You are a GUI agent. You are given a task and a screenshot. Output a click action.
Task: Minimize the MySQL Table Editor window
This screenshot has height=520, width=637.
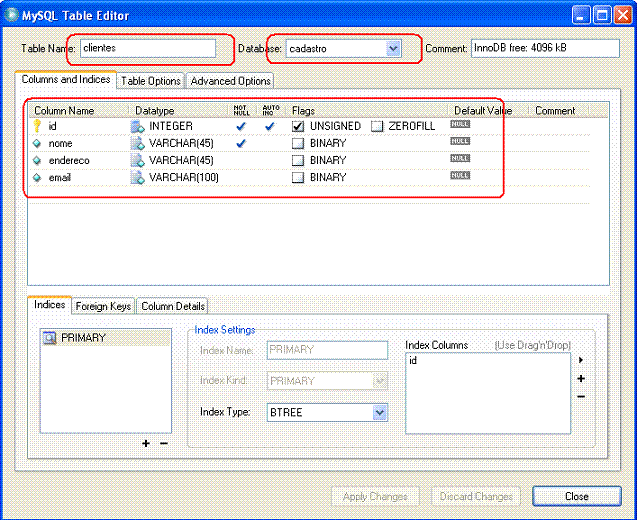pyautogui.click(x=581, y=15)
